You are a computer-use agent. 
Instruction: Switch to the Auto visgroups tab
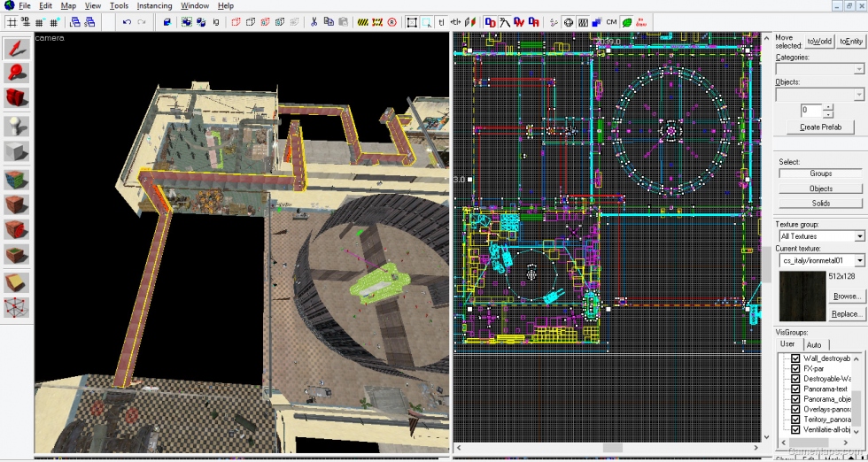click(814, 344)
